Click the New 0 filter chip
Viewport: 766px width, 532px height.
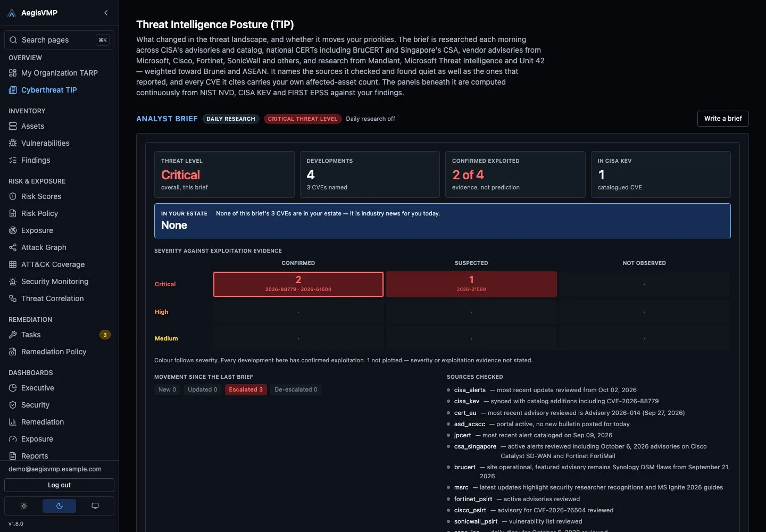[167, 389]
